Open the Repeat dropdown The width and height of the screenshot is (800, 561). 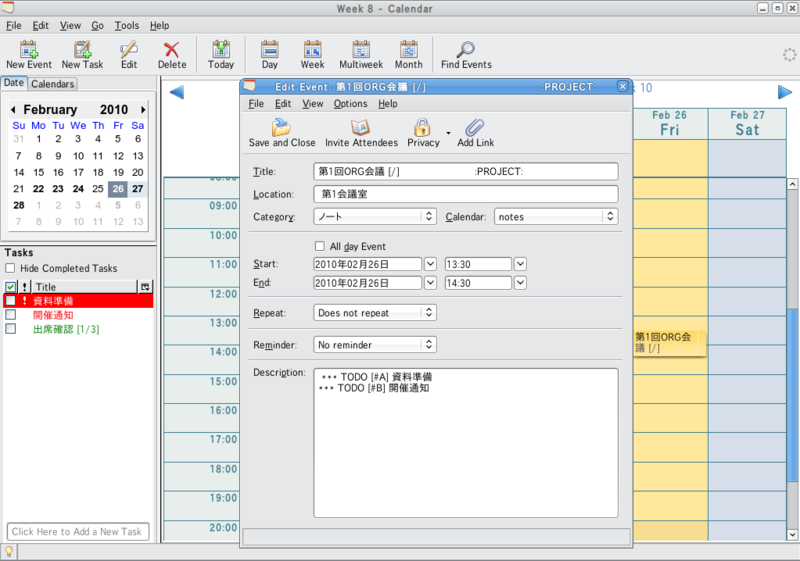tap(374, 313)
